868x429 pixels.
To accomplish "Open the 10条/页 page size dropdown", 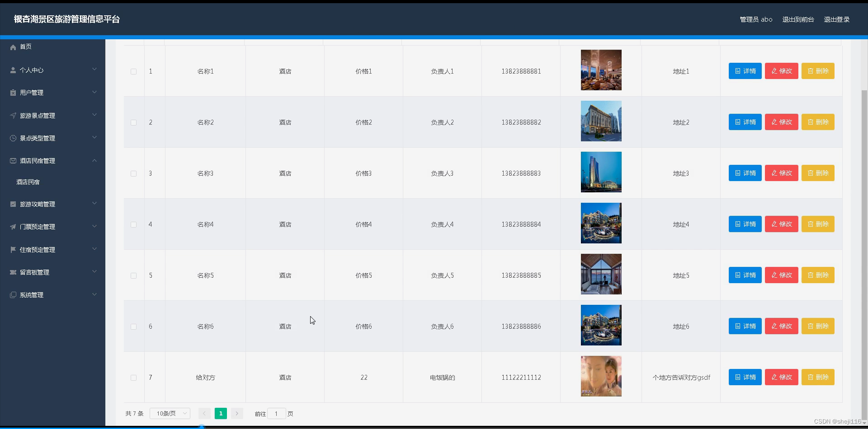I will click(x=170, y=413).
